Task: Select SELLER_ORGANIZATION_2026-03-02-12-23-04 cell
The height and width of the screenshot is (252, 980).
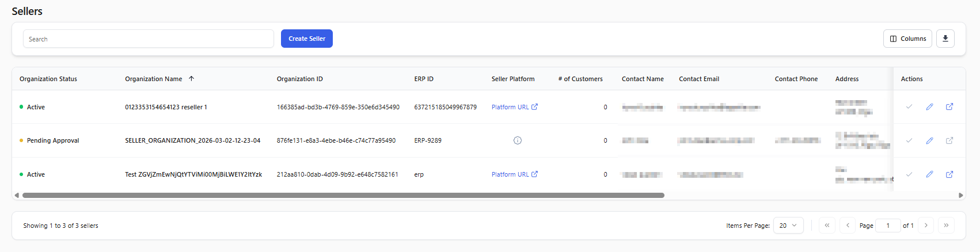Action: click(193, 140)
